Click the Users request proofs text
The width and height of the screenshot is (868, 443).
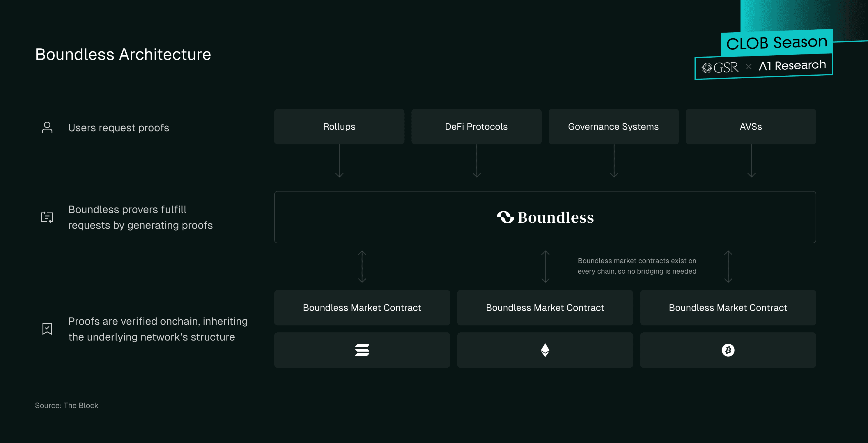point(118,128)
